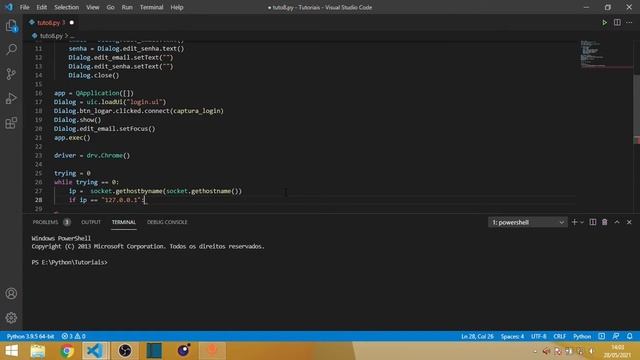640x360 pixels.
Task: Click 'UTF-8' encoding selector
Action: 539,336
